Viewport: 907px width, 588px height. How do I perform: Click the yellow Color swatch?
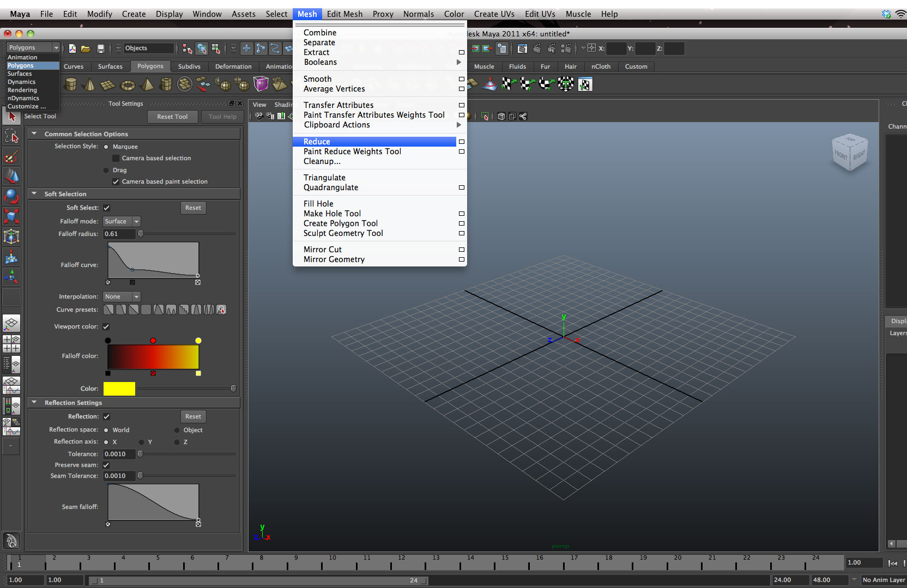(119, 389)
